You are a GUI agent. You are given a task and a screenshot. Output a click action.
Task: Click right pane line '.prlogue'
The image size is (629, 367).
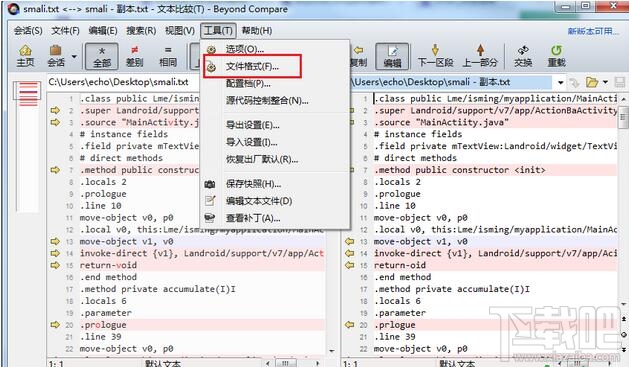[395, 325]
